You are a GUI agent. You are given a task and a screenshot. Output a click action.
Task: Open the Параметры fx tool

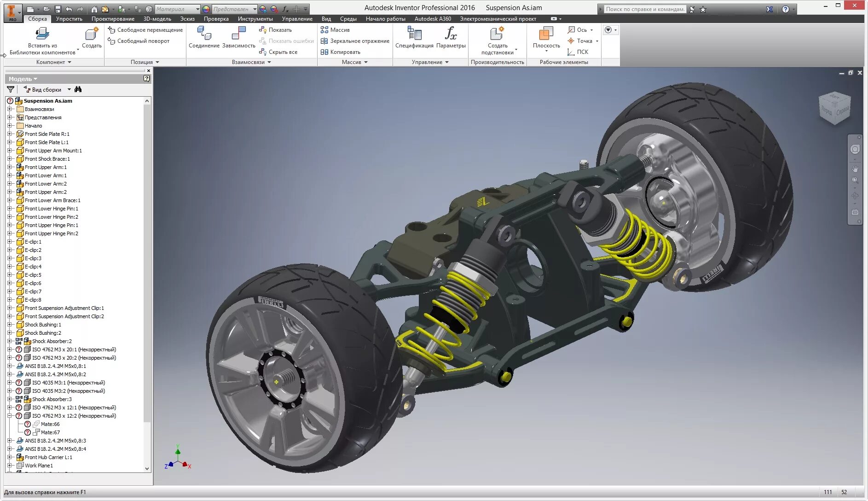pyautogui.click(x=451, y=38)
